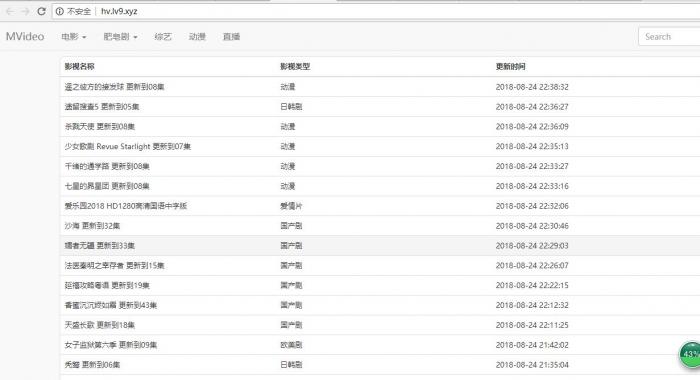Screen dimensions: 700x380
Task: Go to the 直播 nav item
Action: (x=231, y=37)
